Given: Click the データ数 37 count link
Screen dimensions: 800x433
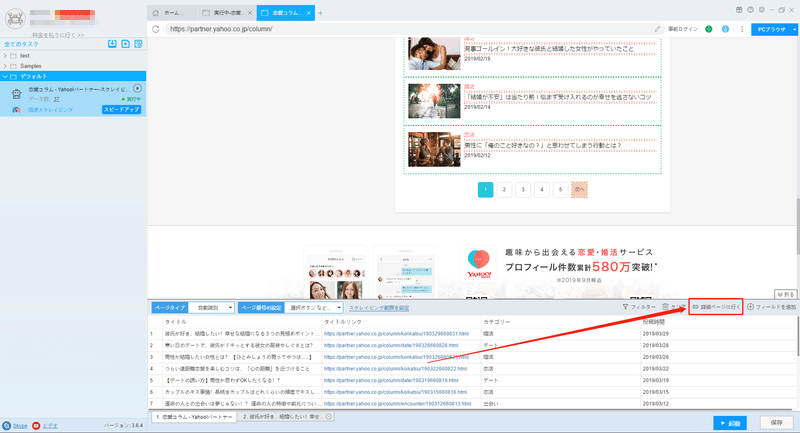Looking at the screenshot, I should point(57,99).
